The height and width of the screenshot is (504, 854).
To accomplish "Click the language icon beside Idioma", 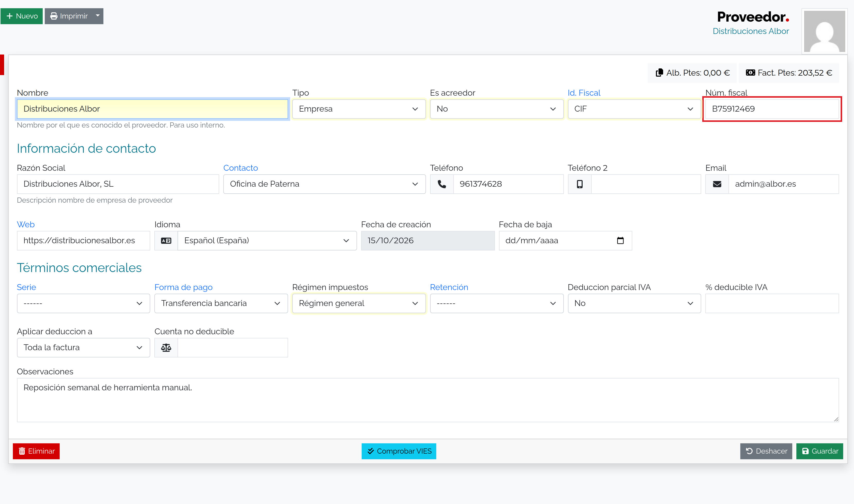I will click(x=166, y=241).
